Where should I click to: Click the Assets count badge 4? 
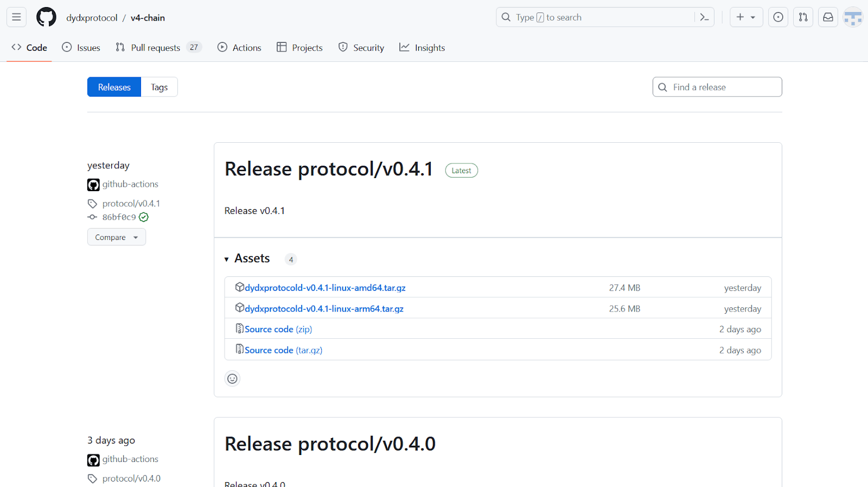291,260
